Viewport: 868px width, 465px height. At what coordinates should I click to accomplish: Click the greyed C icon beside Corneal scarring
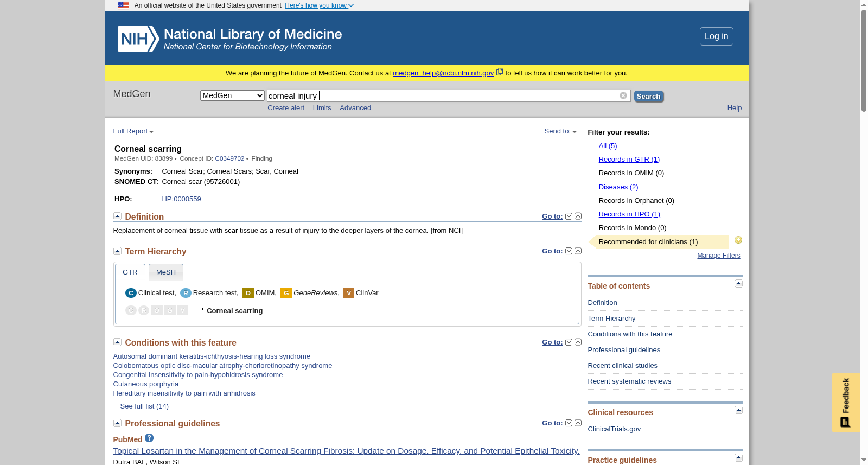131,310
